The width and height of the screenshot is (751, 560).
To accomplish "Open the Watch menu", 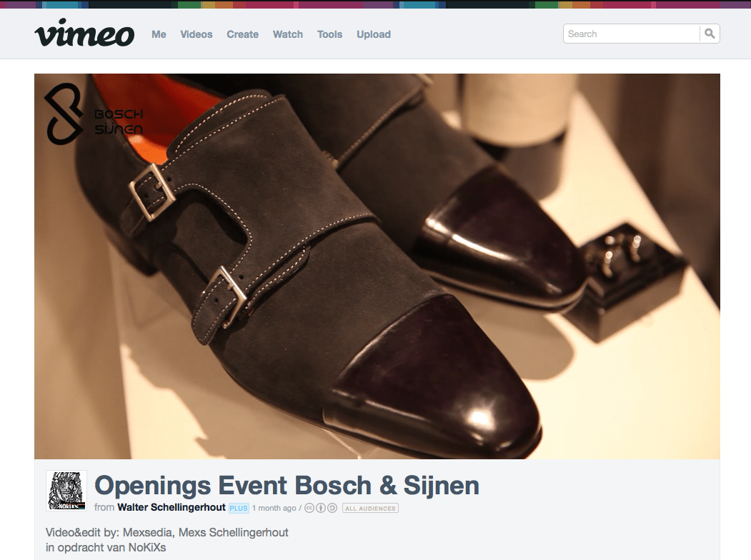I will coord(288,34).
